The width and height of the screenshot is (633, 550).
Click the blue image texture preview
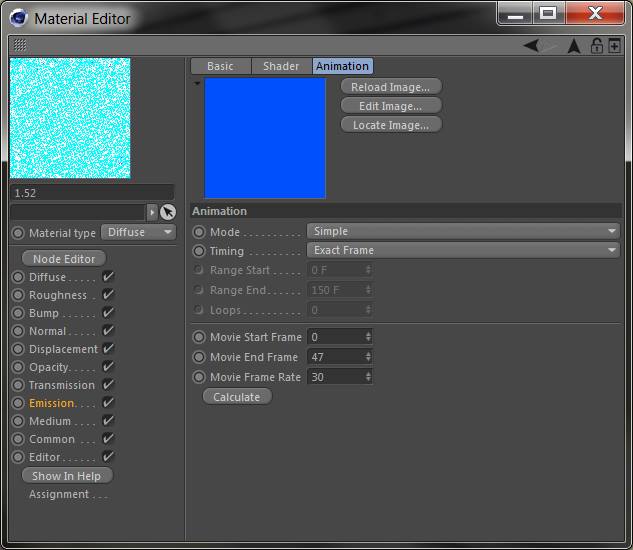265,138
